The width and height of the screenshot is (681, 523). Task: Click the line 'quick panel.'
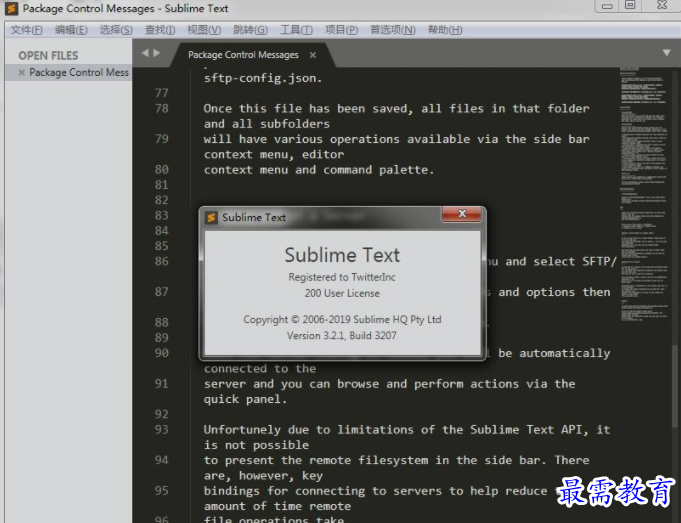pos(245,399)
